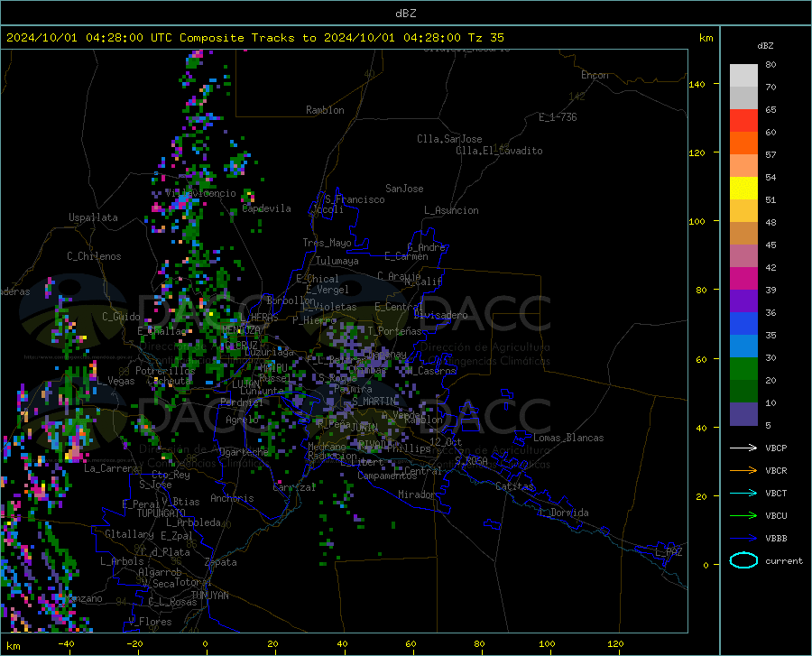This screenshot has height=656, width=812.
Task: Click the yellow 51 dBZ color swatch
Action: [743, 189]
